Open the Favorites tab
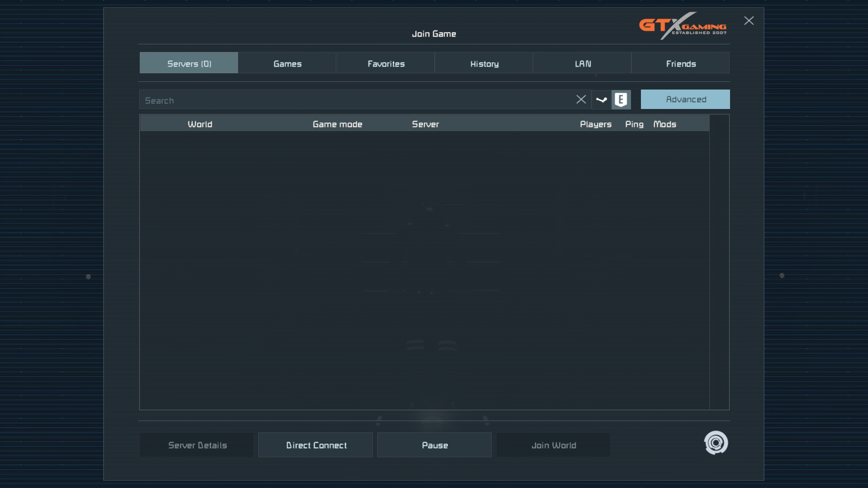 pos(386,63)
